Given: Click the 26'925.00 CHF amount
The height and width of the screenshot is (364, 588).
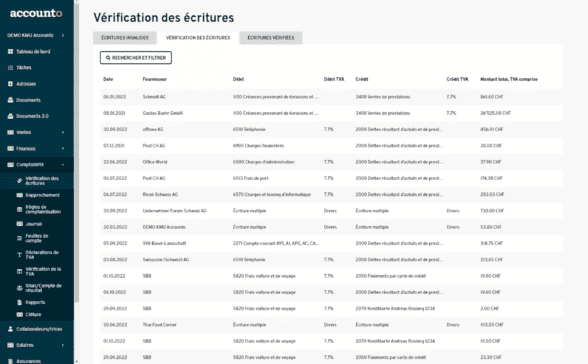Looking at the screenshot, I should (x=495, y=113).
